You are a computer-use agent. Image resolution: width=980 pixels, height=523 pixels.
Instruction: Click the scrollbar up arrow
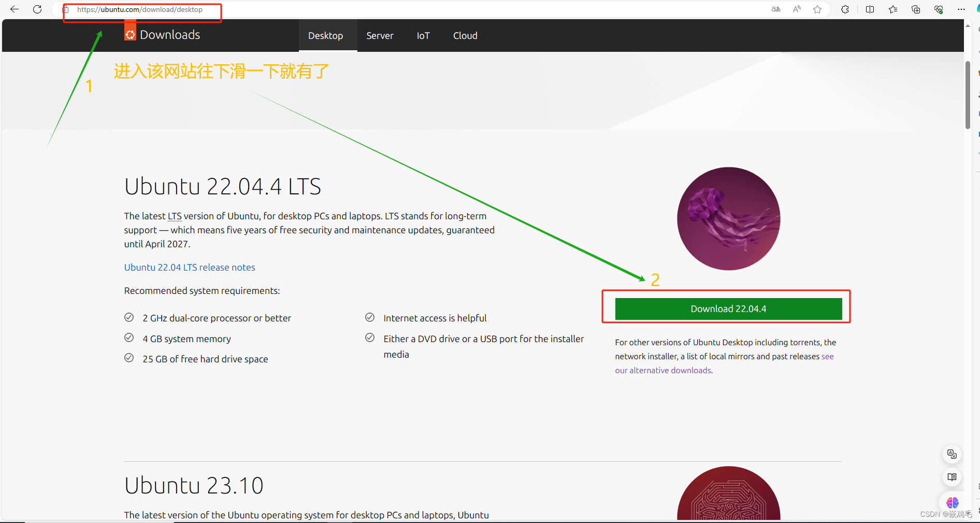(968, 25)
